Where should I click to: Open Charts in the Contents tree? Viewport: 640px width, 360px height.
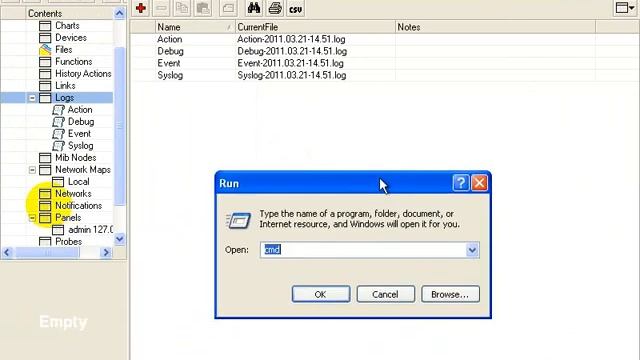point(67,26)
